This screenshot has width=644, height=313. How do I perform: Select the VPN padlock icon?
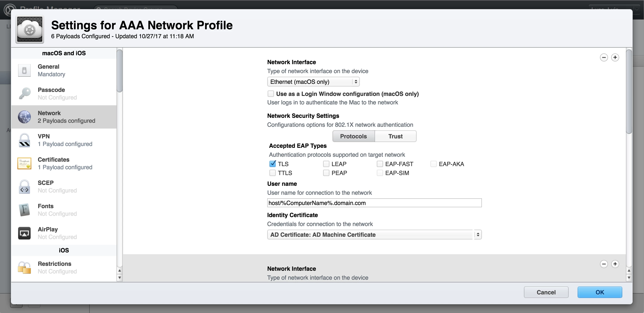click(25, 140)
